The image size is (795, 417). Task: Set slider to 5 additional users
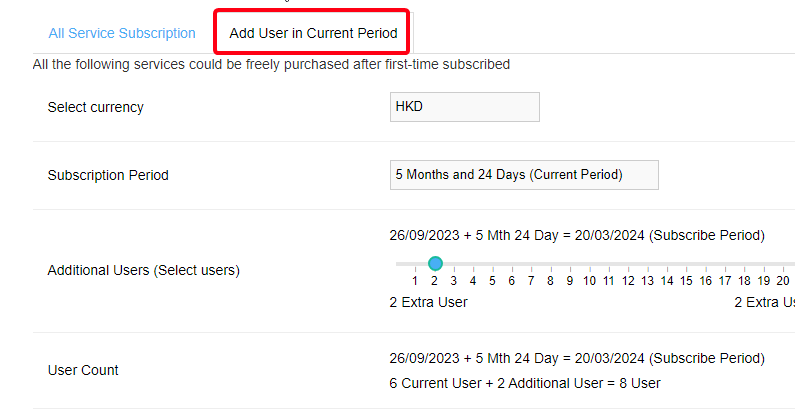click(492, 264)
